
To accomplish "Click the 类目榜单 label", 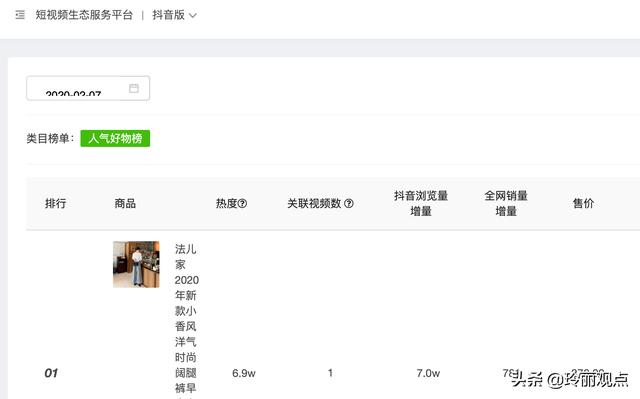I will pyautogui.click(x=50, y=138).
